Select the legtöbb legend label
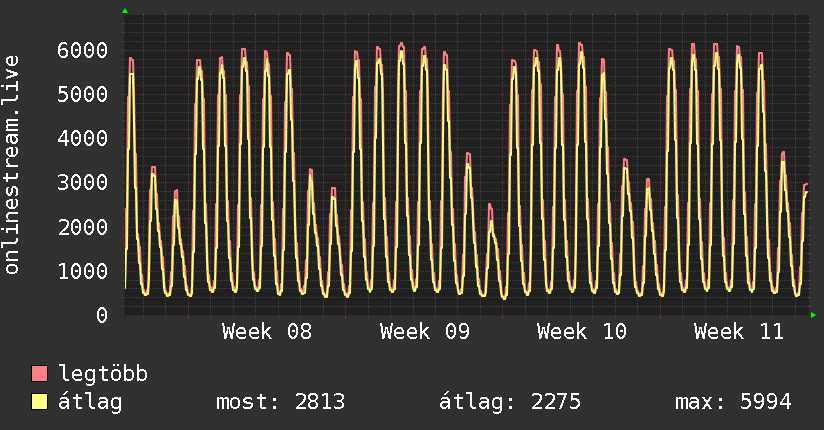Screen dimensions: 824x430 click(x=103, y=374)
